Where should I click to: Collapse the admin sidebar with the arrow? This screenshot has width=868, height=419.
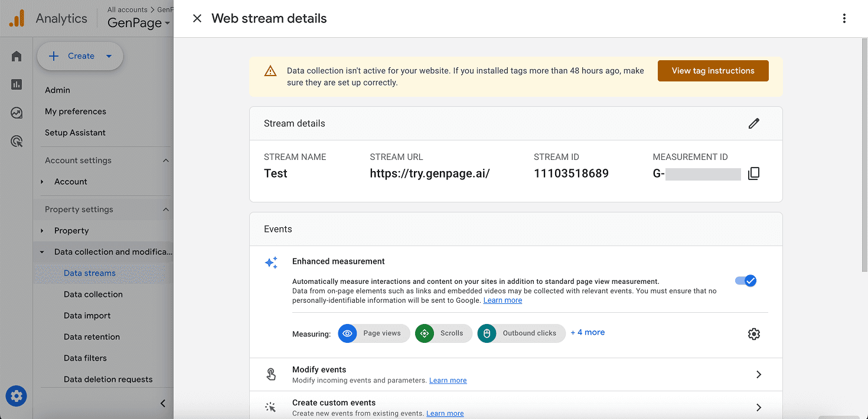pyautogui.click(x=163, y=404)
